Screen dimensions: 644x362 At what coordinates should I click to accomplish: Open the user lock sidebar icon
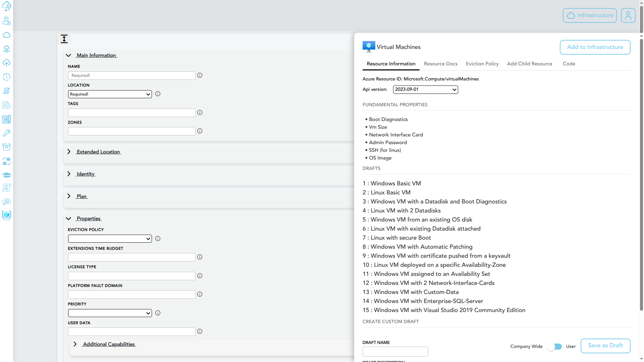click(6, 21)
